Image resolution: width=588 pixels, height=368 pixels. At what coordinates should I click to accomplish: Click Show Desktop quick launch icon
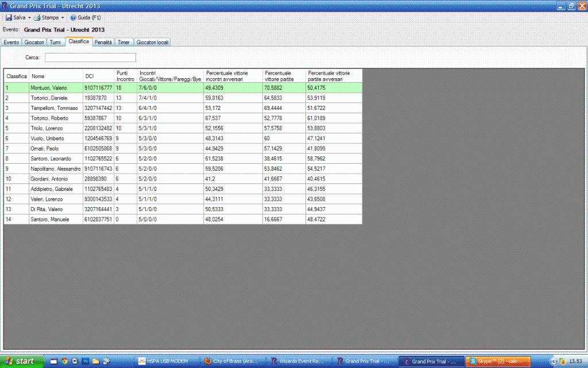53,362
